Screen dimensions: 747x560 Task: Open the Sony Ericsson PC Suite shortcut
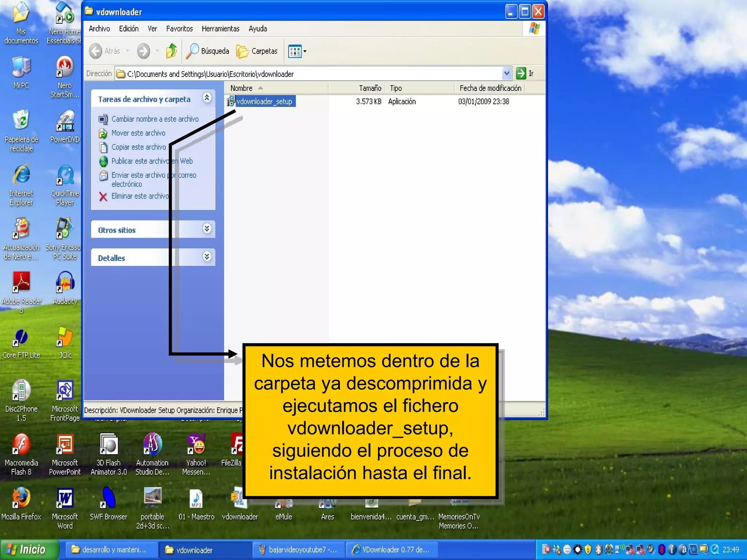pos(64,239)
